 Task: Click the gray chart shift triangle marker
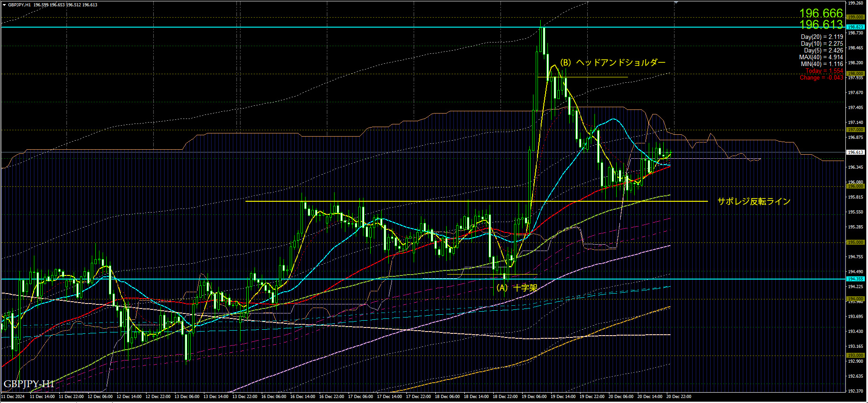[676, 3]
